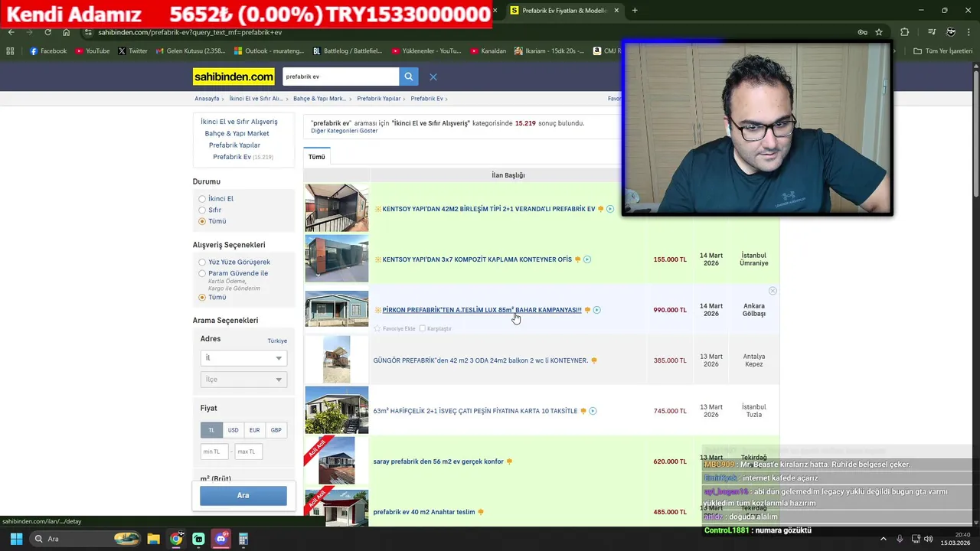Show hidden system tray icons chevron
This screenshot has height=551, width=980.
click(x=883, y=539)
